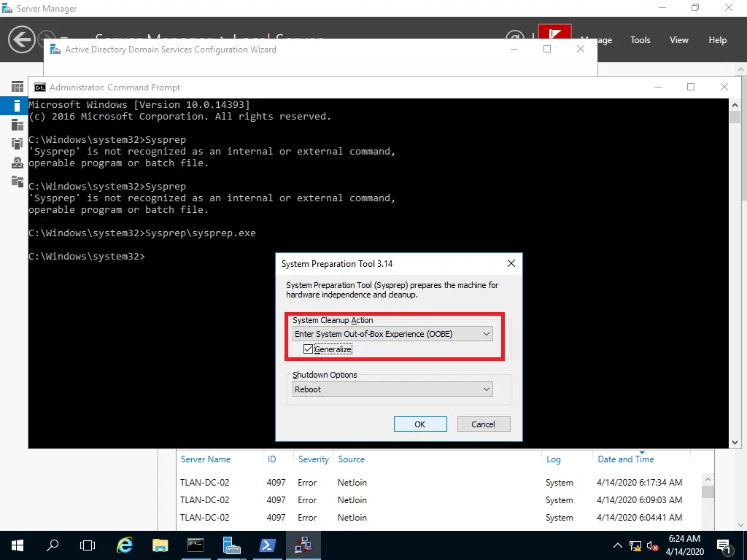Viewport: 747px width, 560px height.
Task: Select the DNS role icon in the sidebar
Action: click(x=18, y=163)
